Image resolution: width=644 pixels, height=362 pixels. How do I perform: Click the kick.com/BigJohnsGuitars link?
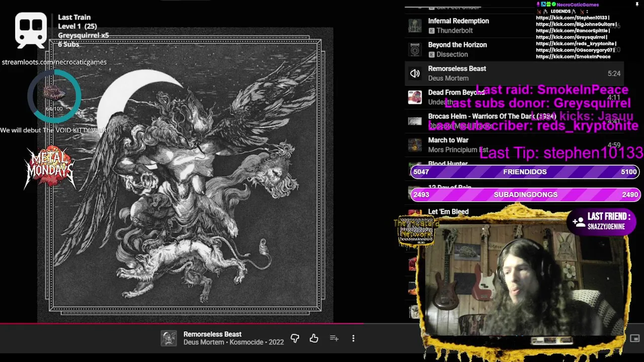click(576, 24)
